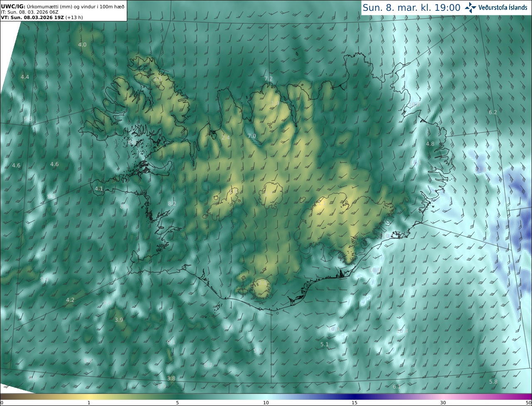The image size is (532, 406).
Task: Pick the dark blue colorbar segment above 15
Action: coord(355,396)
